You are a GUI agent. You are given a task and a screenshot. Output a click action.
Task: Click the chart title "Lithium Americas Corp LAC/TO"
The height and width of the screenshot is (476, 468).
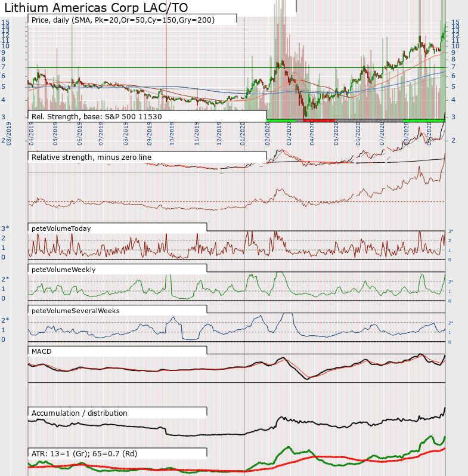(96, 8)
